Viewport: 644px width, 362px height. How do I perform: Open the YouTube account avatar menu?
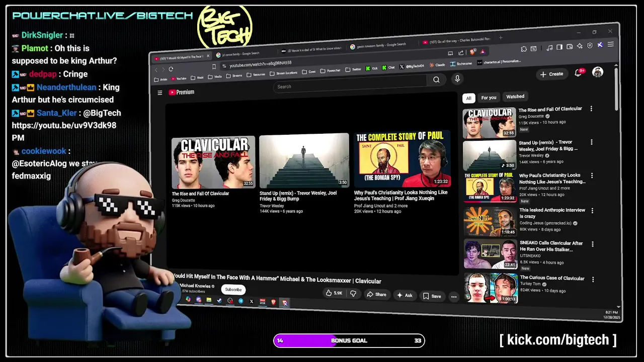point(598,72)
